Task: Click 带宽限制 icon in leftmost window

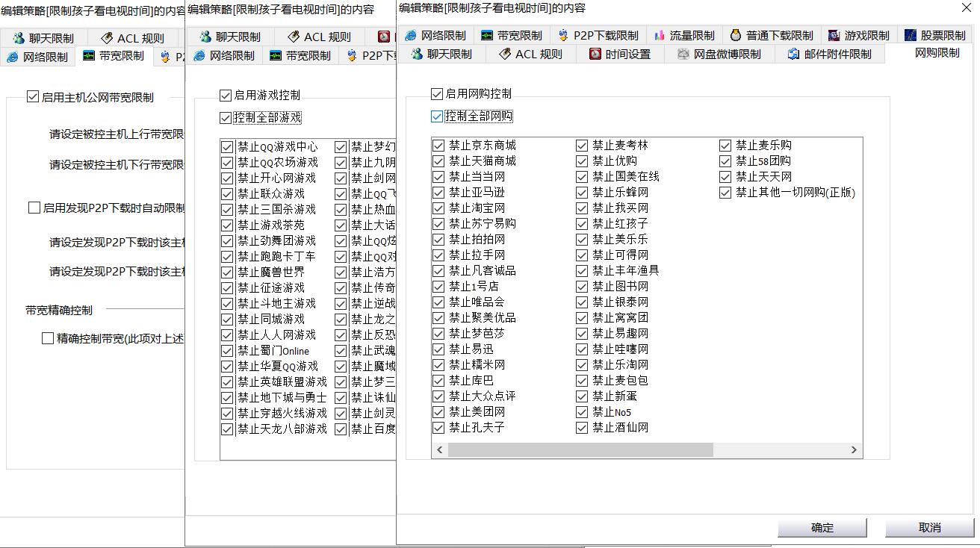Action: tap(89, 56)
